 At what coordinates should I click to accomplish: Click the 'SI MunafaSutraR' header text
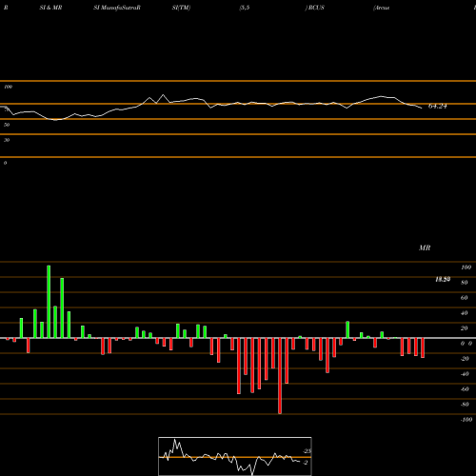[117, 8]
